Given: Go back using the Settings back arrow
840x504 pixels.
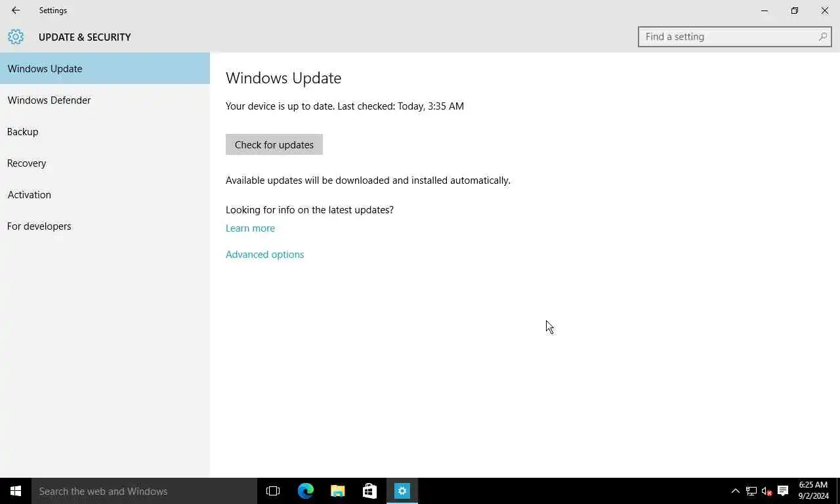Looking at the screenshot, I should click(16, 10).
